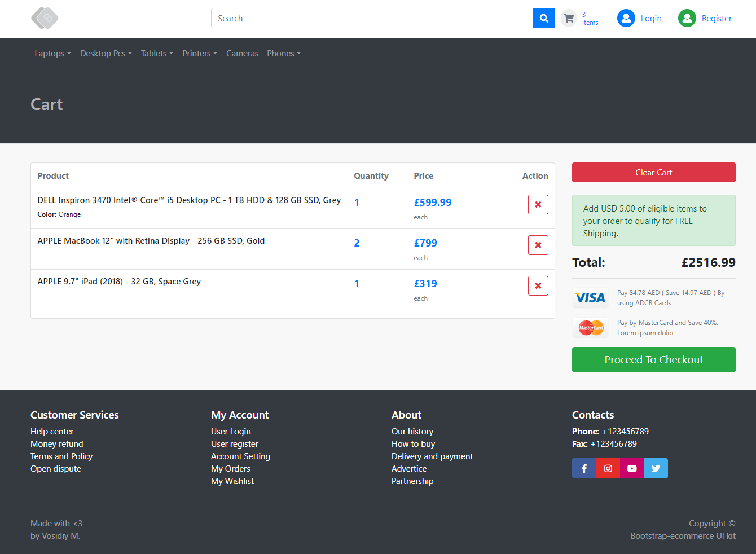The image size is (756, 554).
Task: Expand the Laptops dropdown menu
Action: pyautogui.click(x=52, y=54)
